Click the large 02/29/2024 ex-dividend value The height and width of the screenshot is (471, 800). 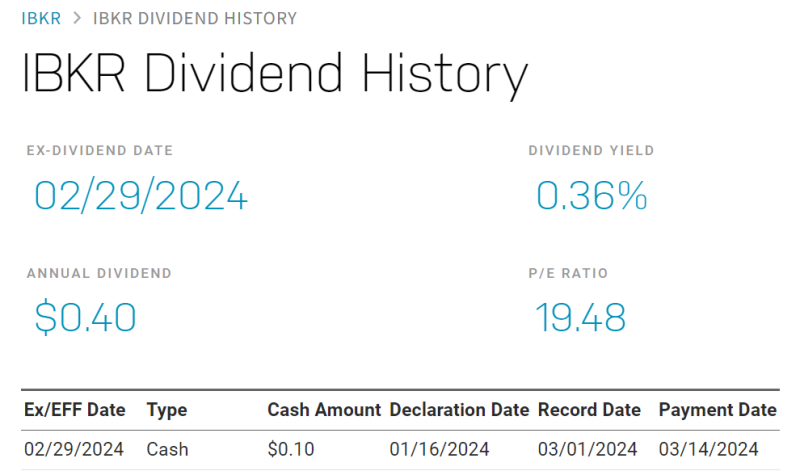(x=141, y=196)
